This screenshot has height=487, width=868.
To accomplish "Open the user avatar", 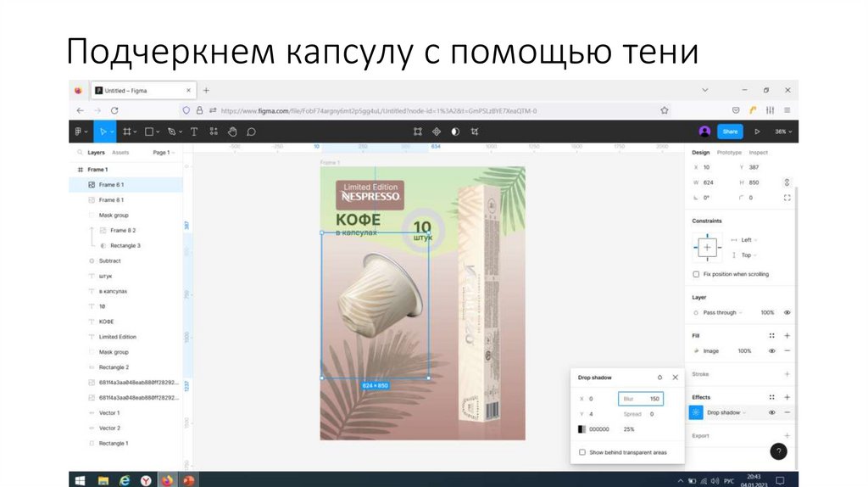I will tap(704, 132).
